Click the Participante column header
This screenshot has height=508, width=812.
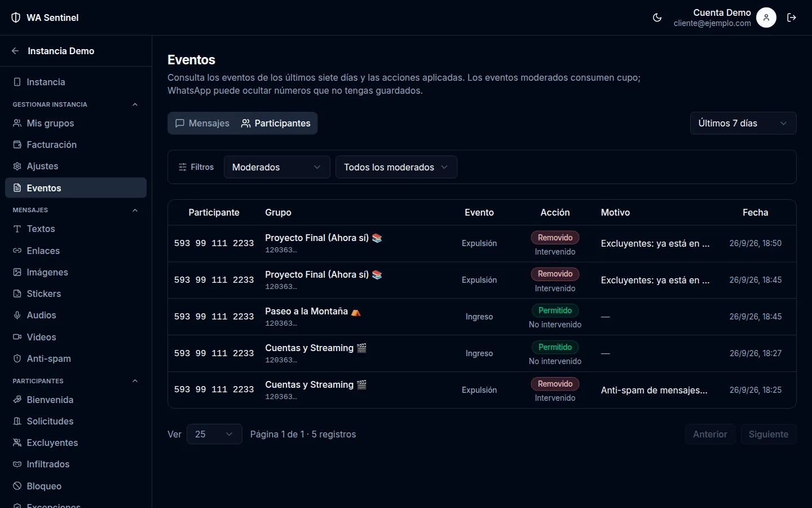click(x=214, y=212)
